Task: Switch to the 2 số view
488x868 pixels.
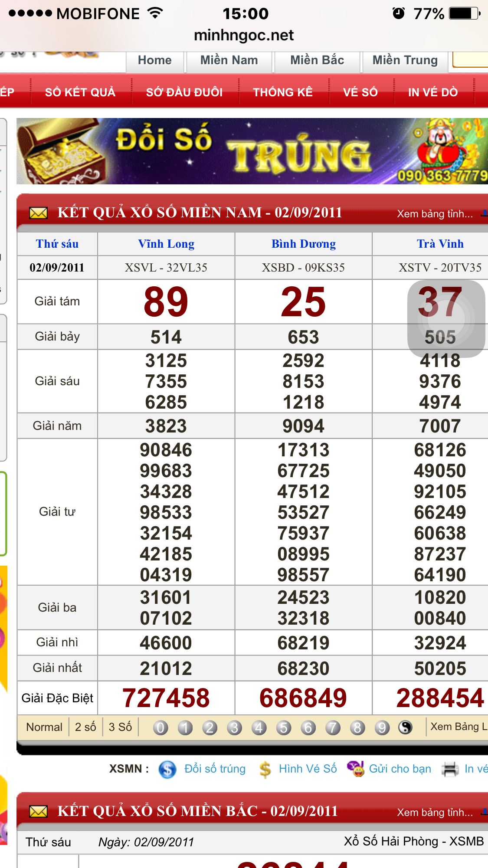Action: point(85,727)
